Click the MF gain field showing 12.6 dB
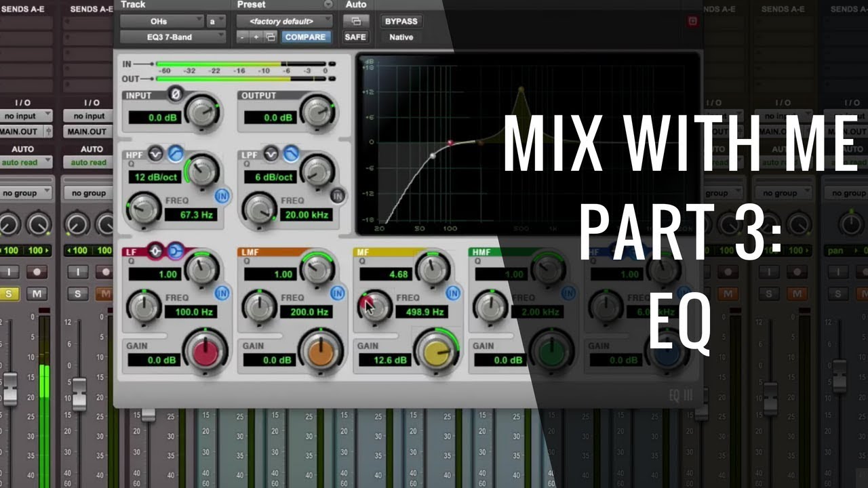 coord(384,360)
